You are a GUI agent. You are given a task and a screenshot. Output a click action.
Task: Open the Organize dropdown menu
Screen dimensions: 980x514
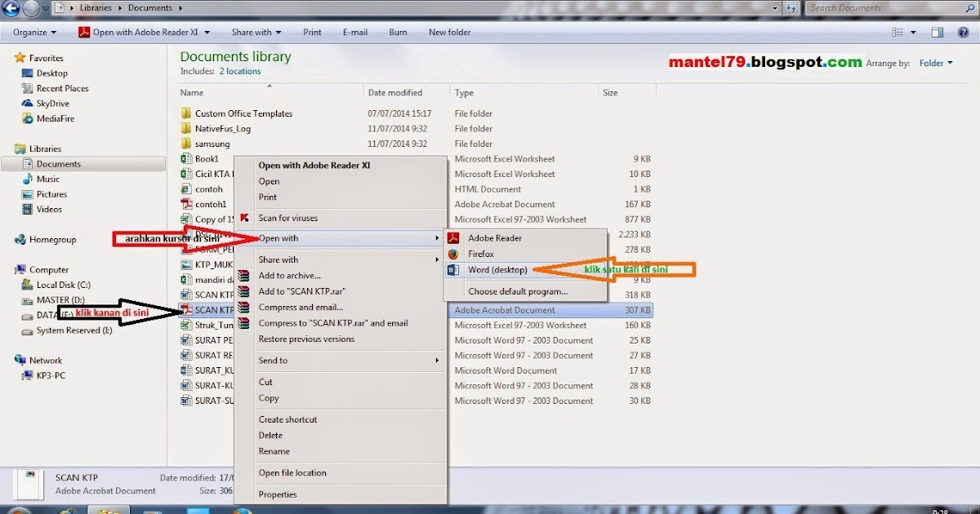35,33
